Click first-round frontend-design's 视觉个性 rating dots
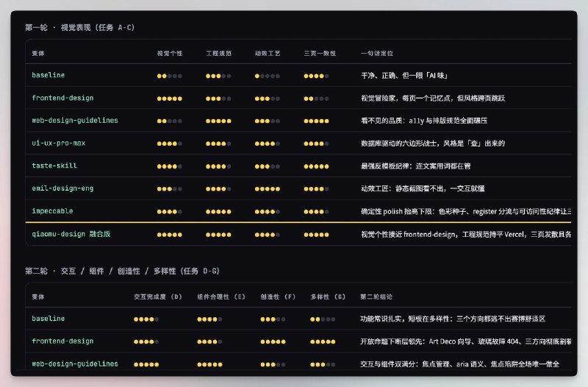This screenshot has width=588, height=387. [x=170, y=99]
